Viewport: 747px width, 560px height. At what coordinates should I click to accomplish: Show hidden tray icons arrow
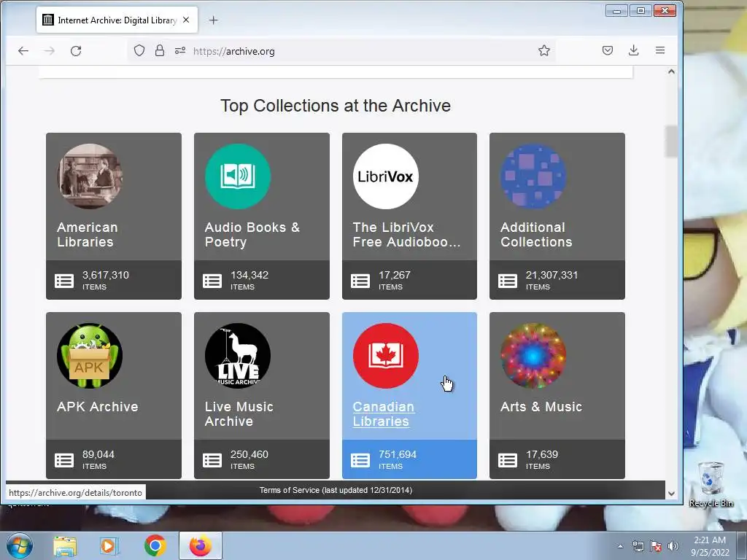(x=620, y=546)
